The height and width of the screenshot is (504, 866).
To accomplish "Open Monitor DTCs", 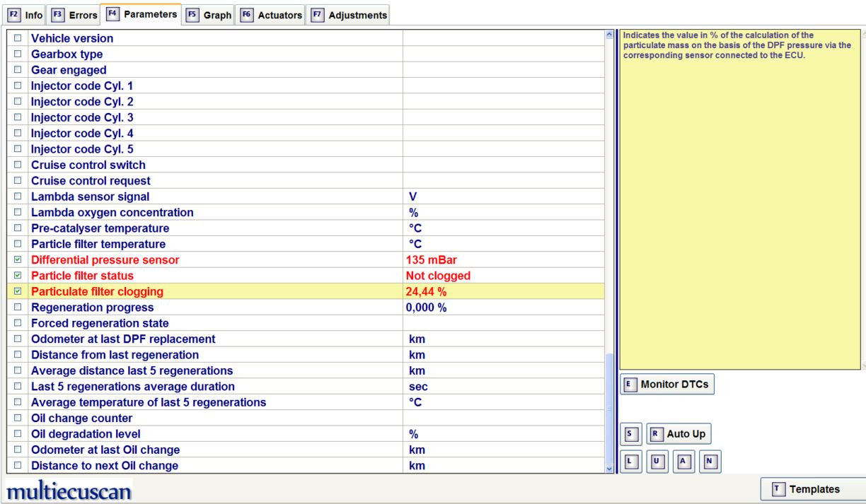I will pos(668,384).
